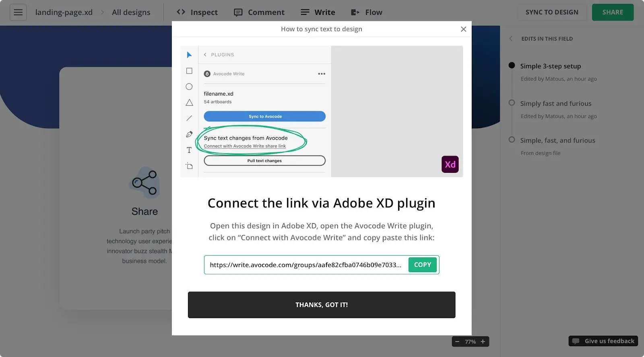Click the back chevron next to PLUGINS
644x357 pixels.
click(205, 54)
